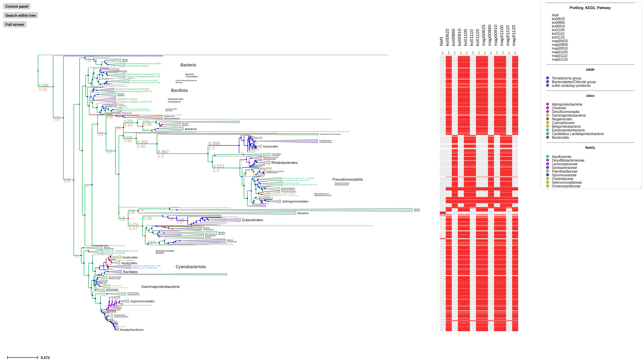The height and width of the screenshot is (362, 644).
Task: Click the Bacillales collapsed clade label
Action: pyautogui.click(x=130, y=272)
